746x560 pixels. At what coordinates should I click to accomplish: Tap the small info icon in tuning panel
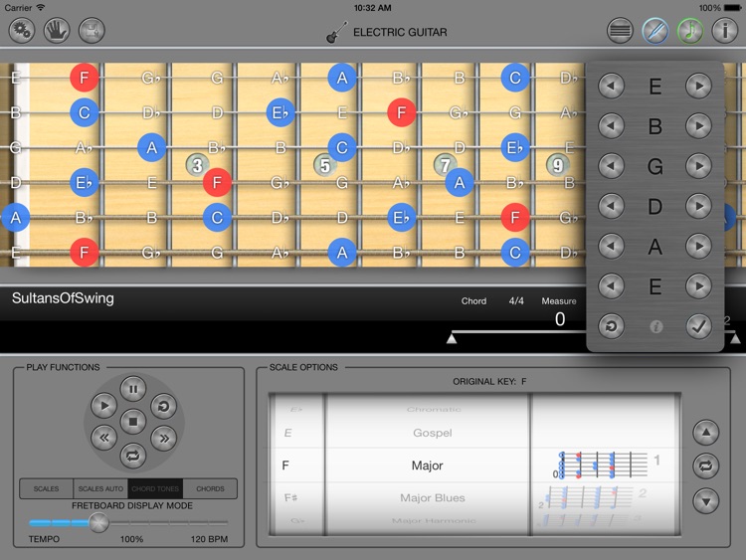tap(655, 327)
